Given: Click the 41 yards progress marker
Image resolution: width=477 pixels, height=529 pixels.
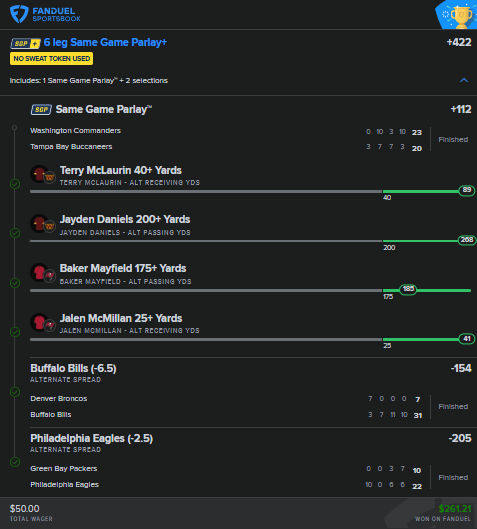Looking at the screenshot, I should pyautogui.click(x=467, y=339).
